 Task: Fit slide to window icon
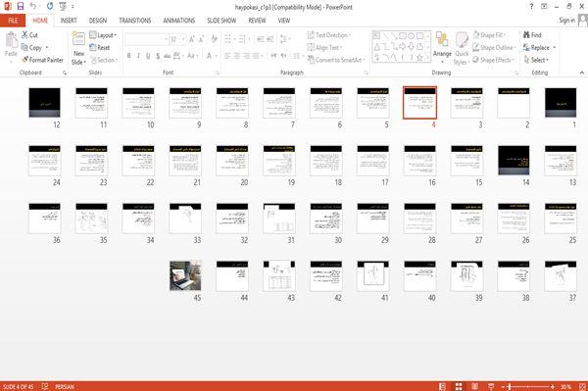coord(582,386)
